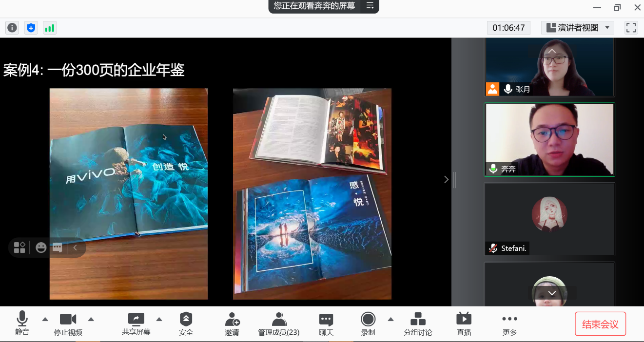Open Breakout Rooms (分组讨论)
This screenshot has width=644, height=342.
418,324
